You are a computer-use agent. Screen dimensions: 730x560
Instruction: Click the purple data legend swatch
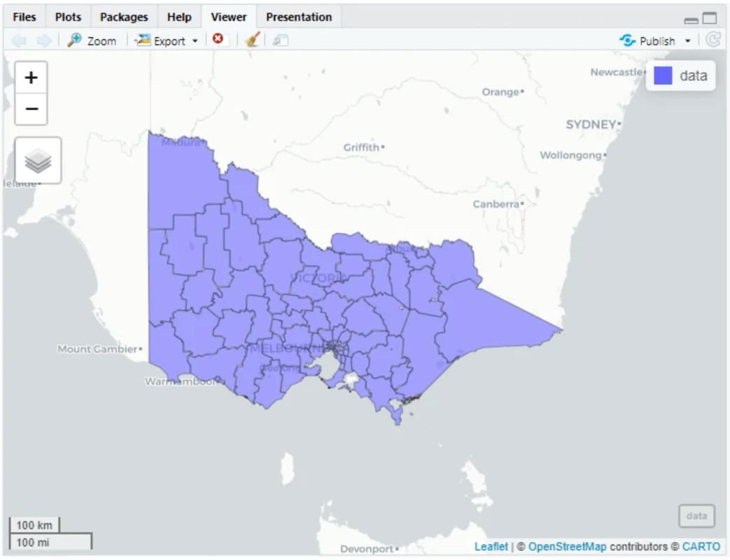click(663, 76)
